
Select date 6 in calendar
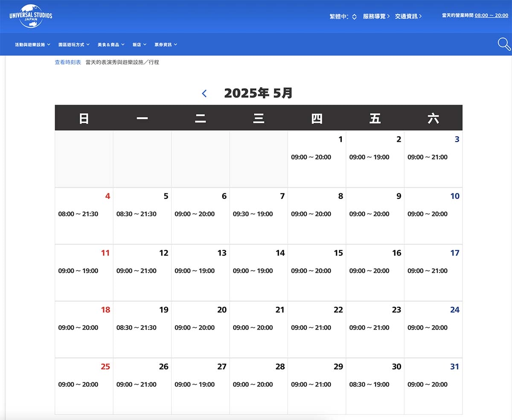coord(201,216)
